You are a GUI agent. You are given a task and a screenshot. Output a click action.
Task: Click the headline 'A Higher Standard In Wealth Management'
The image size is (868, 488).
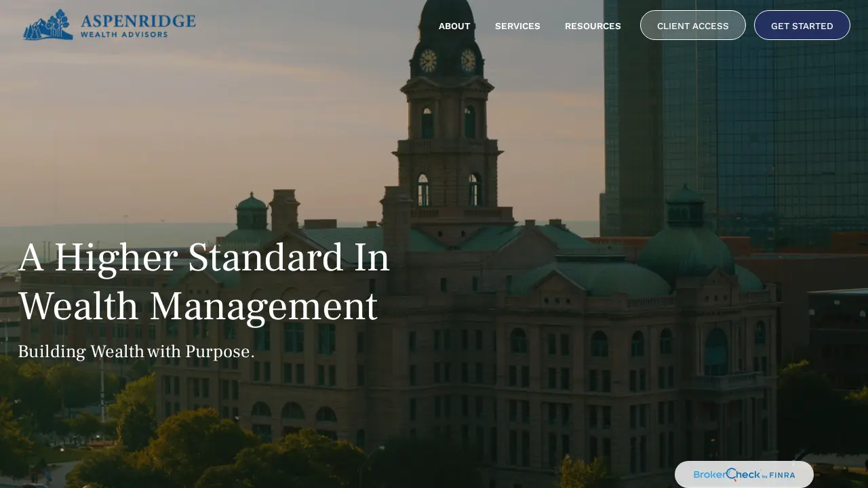pos(204,282)
